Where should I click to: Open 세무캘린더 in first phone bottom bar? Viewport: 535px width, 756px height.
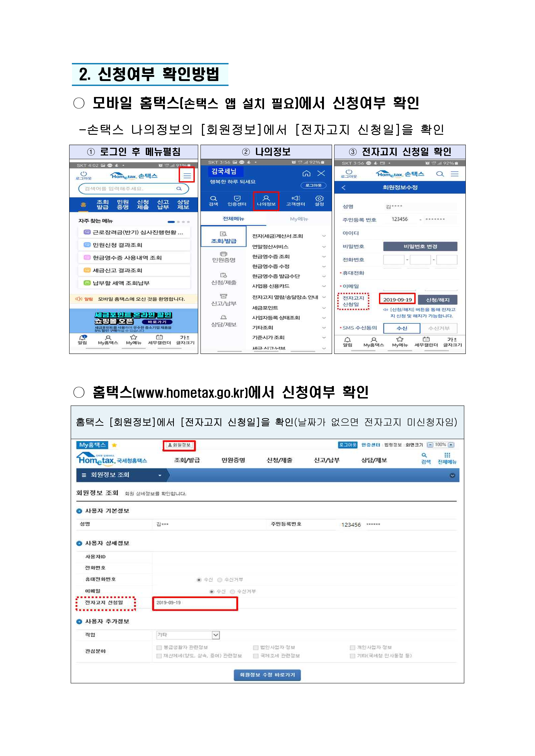click(x=159, y=340)
